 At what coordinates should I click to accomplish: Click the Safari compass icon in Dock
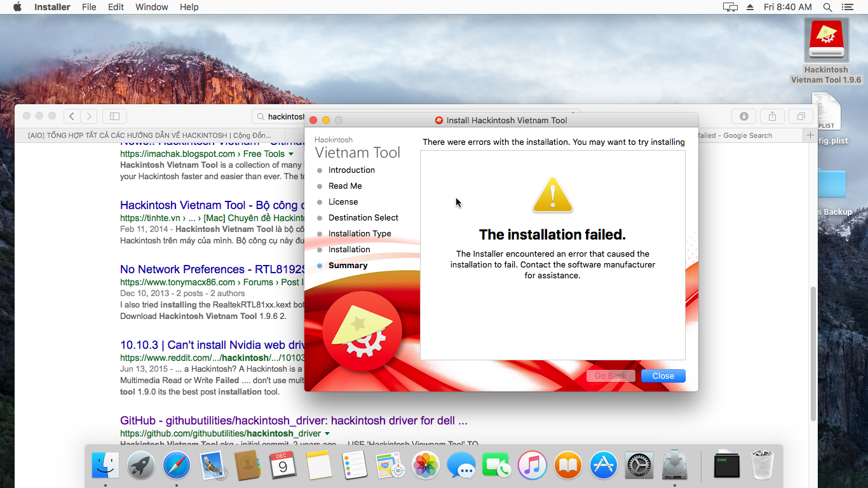tap(177, 466)
